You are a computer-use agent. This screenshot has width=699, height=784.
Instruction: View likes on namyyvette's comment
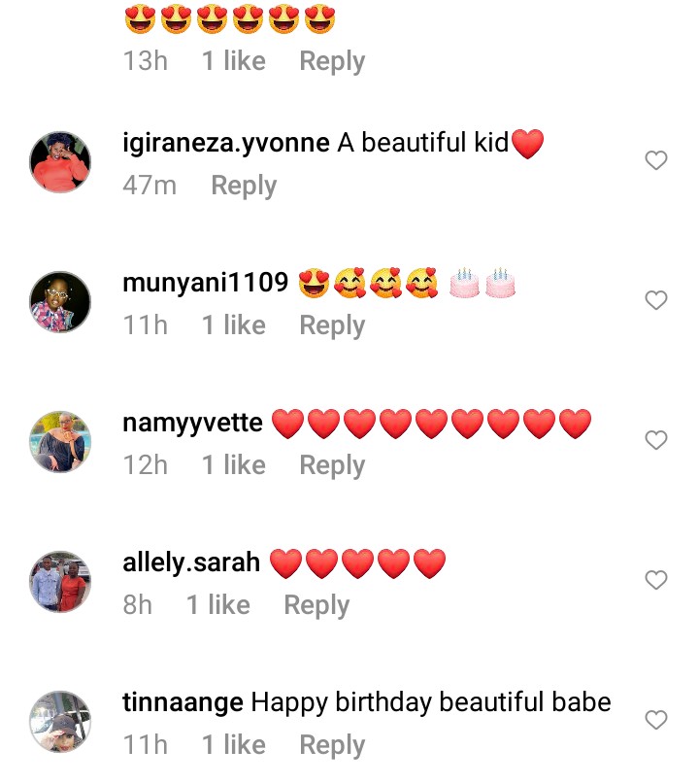coord(233,465)
